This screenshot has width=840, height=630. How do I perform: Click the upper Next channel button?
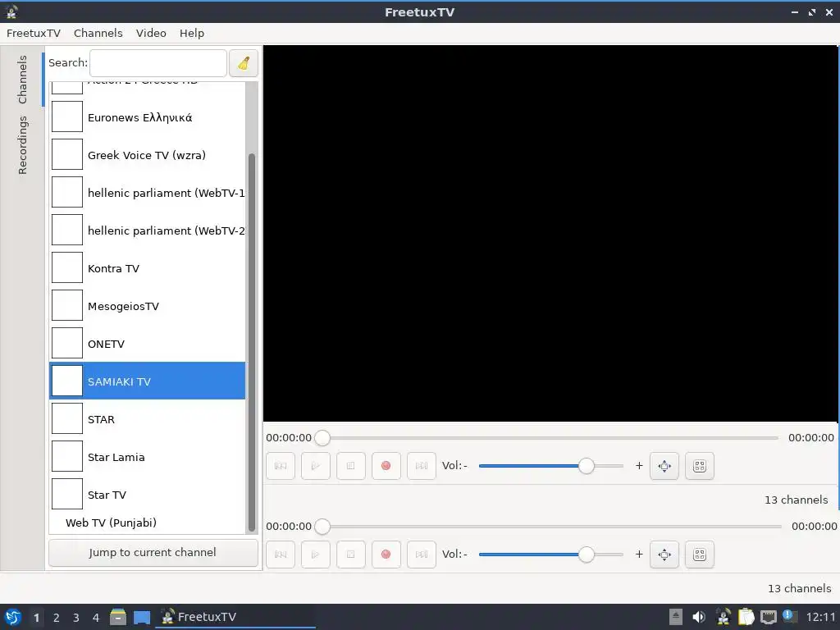(422, 466)
